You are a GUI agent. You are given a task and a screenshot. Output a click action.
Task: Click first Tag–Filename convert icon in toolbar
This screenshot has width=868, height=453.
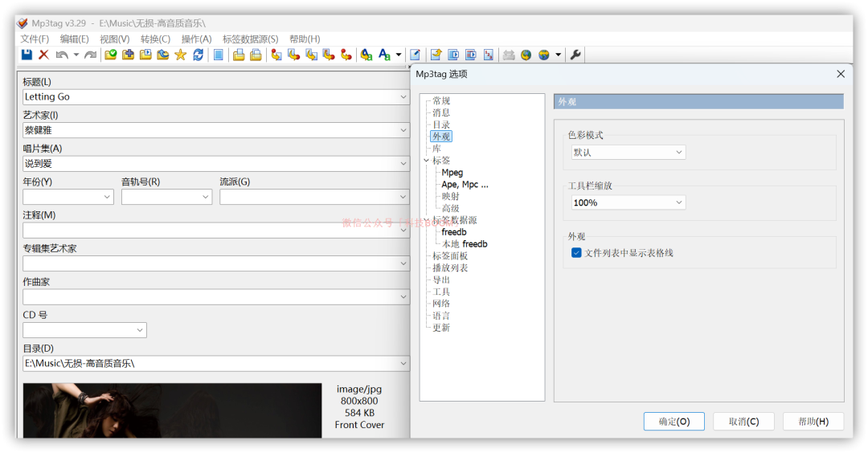click(x=276, y=54)
